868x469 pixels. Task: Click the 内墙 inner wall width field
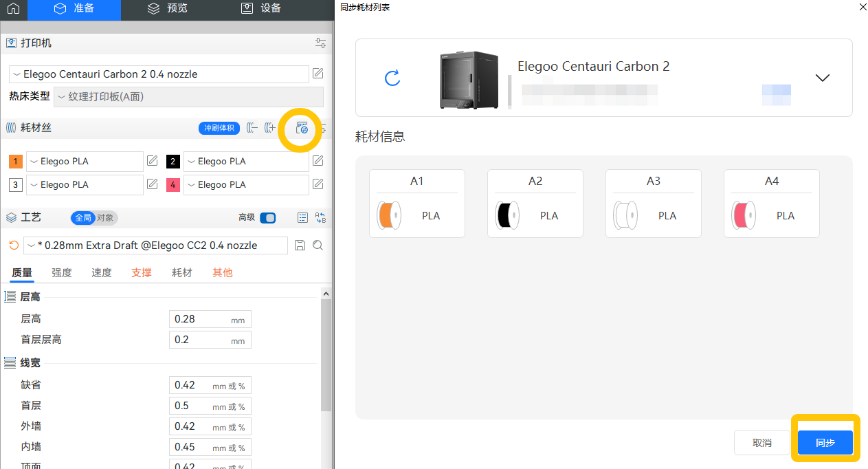[x=210, y=447]
